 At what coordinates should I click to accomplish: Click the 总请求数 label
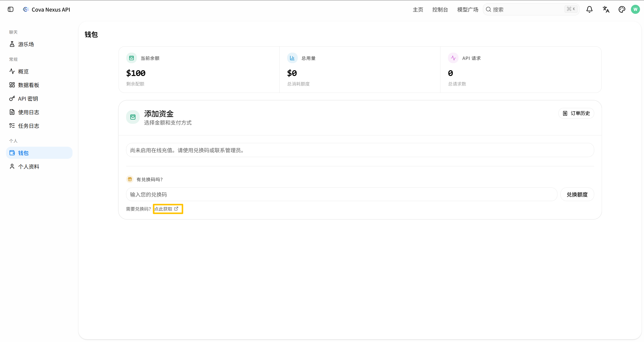pyautogui.click(x=457, y=84)
